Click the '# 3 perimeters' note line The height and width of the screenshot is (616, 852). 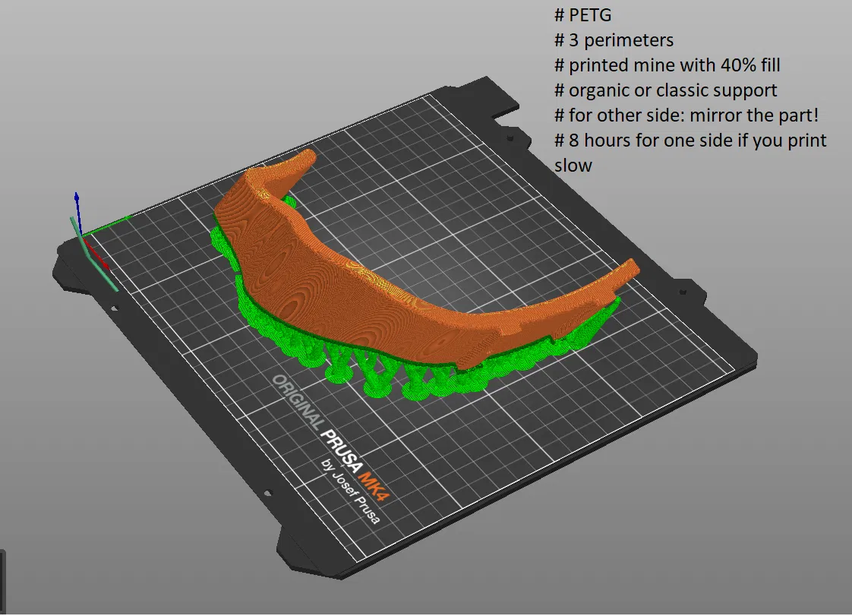click(x=614, y=40)
